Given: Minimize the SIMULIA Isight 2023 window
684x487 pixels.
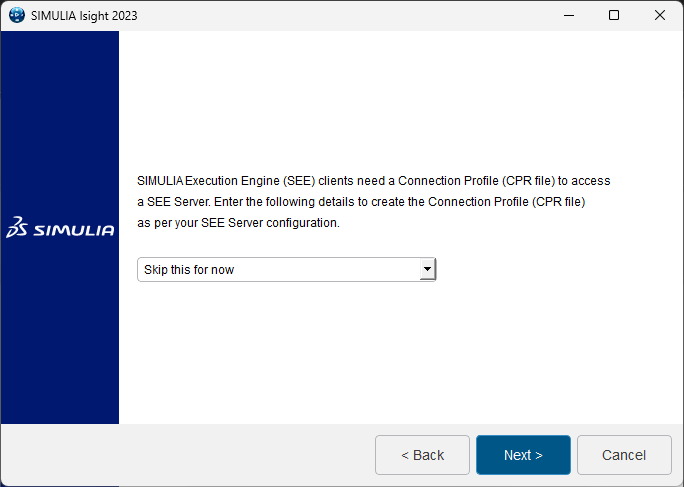Looking at the screenshot, I should (x=569, y=15).
